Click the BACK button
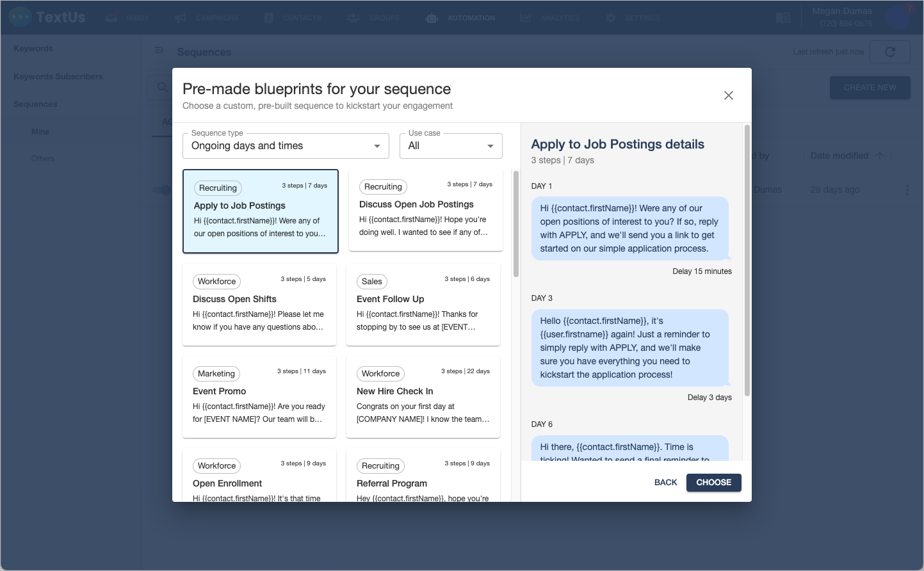This screenshot has height=571, width=924. click(x=665, y=483)
